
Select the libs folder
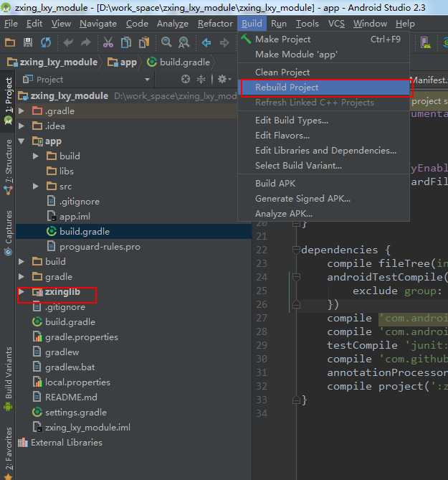point(60,171)
